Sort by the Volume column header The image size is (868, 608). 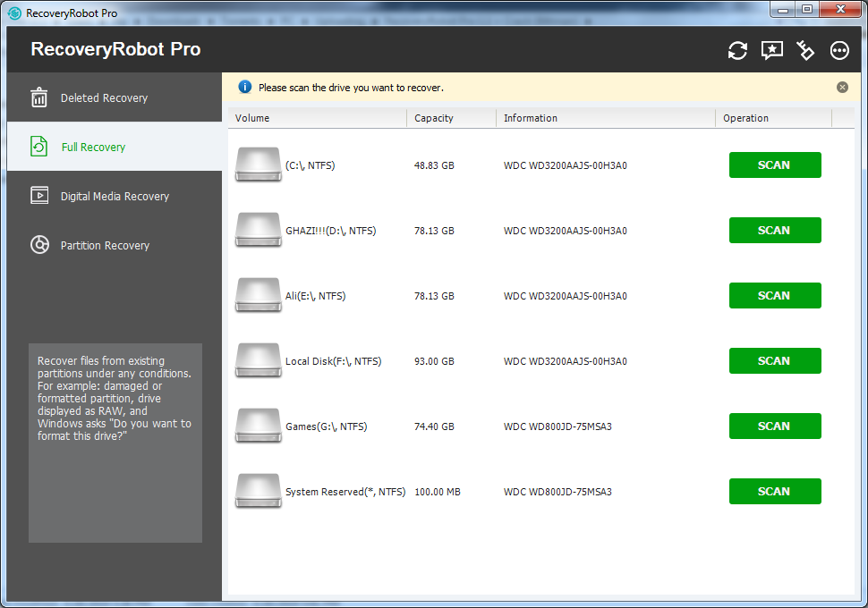pyautogui.click(x=318, y=118)
